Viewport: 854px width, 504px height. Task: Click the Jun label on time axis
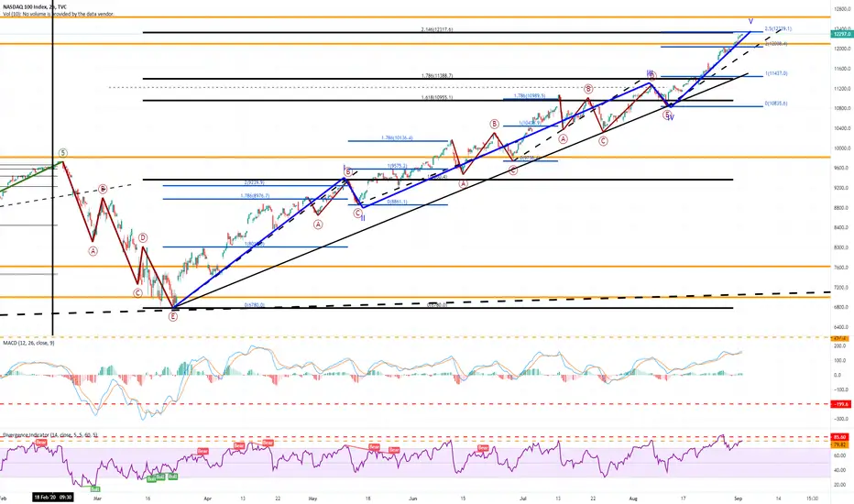tap(413, 498)
